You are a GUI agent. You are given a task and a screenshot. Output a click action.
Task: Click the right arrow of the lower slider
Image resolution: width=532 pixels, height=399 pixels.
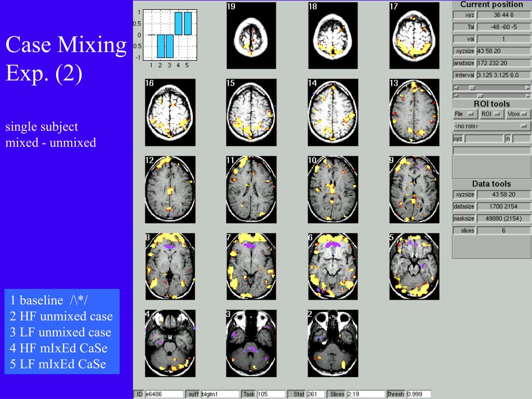tap(527, 96)
